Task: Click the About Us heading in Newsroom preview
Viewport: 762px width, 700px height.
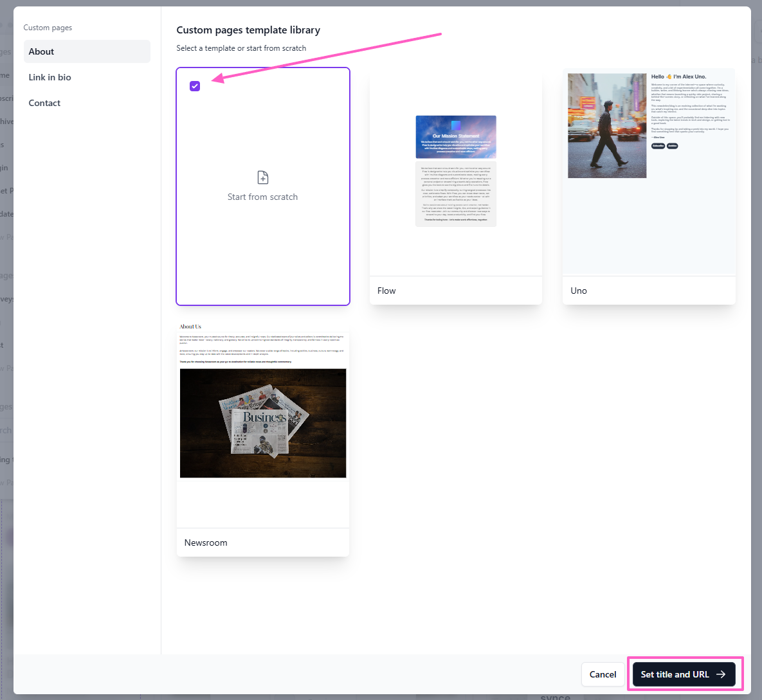Action: click(190, 327)
